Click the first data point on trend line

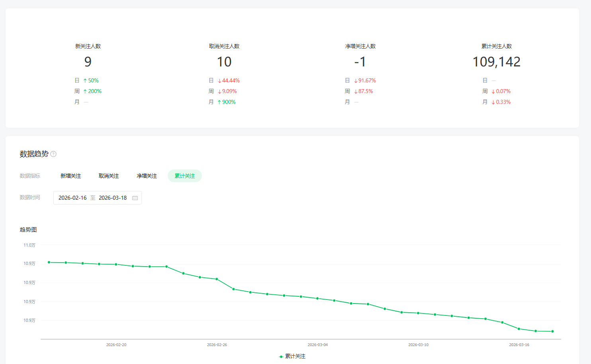(49, 262)
